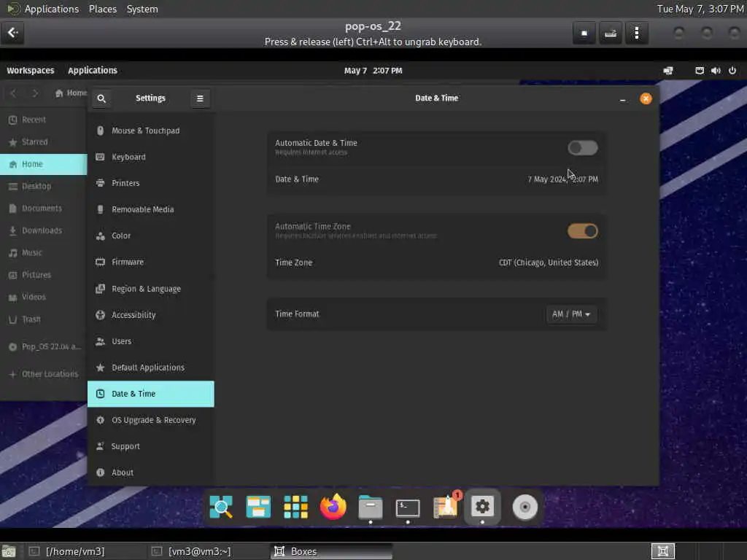Launch Firefox from the dock
Viewport: 747px width, 560px height.
(333, 507)
